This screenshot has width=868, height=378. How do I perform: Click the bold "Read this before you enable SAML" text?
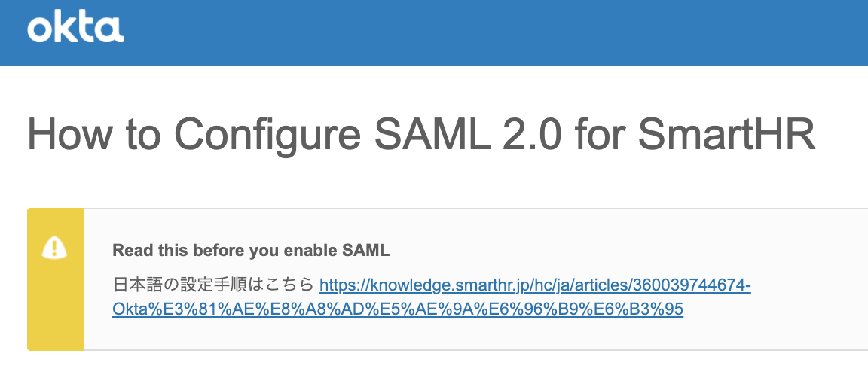point(251,251)
